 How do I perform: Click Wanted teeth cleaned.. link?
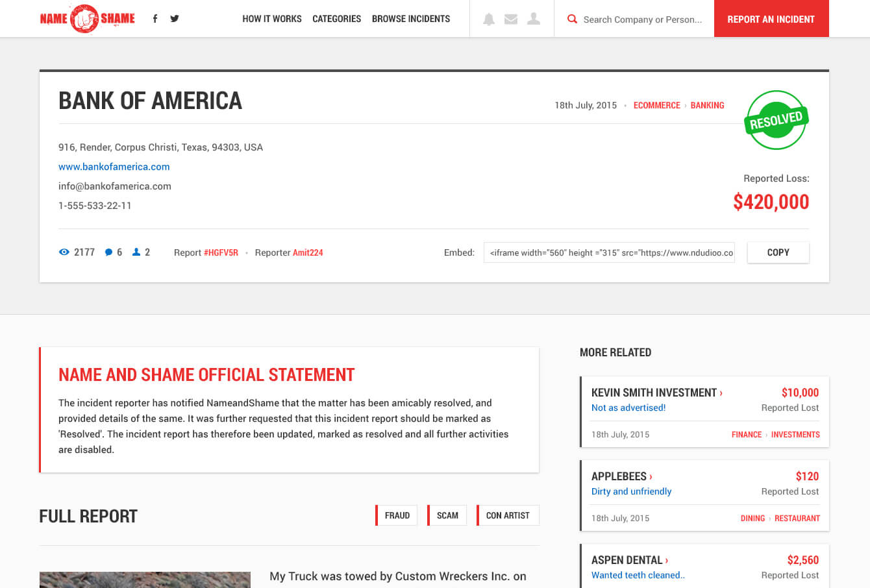[x=638, y=575]
